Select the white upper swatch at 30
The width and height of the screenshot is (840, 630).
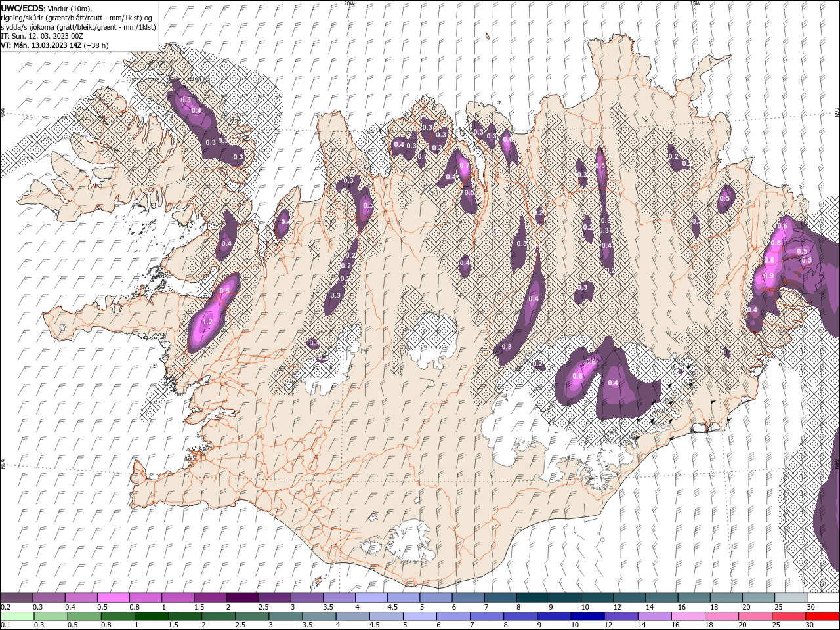tap(822, 598)
